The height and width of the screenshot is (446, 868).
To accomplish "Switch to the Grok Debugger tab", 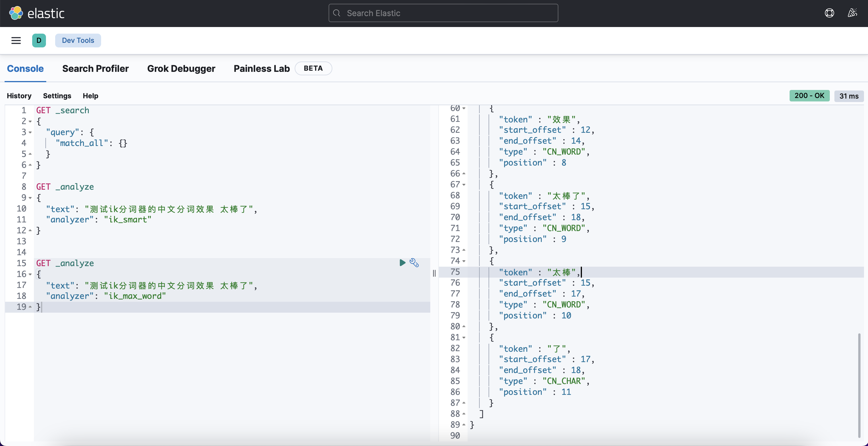I will 181,68.
